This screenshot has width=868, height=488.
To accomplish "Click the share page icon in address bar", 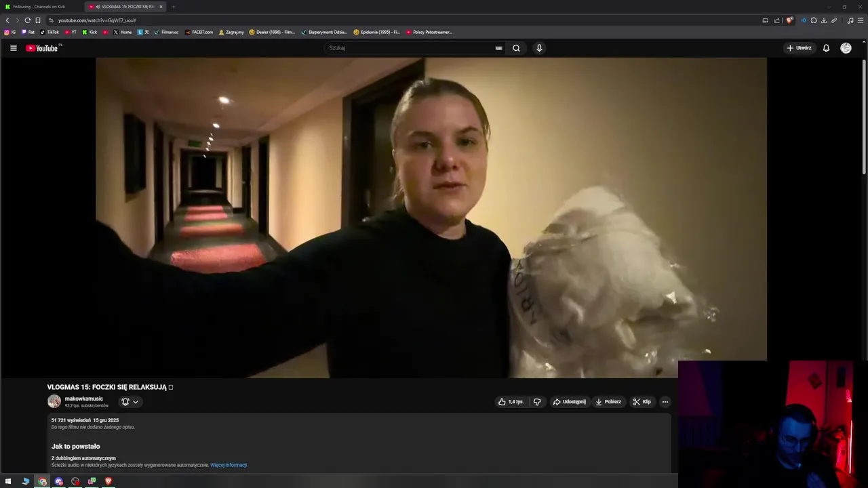I will point(776,20).
